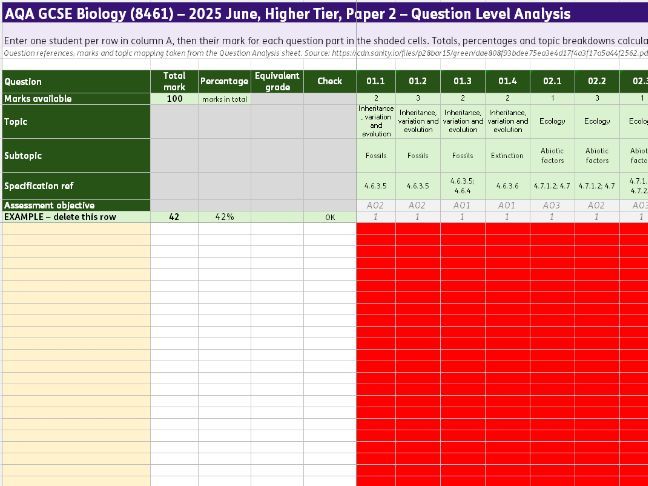Click the 01.2 question header
This screenshot has width=648, height=486.
pyautogui.click(x=418, y=81)
